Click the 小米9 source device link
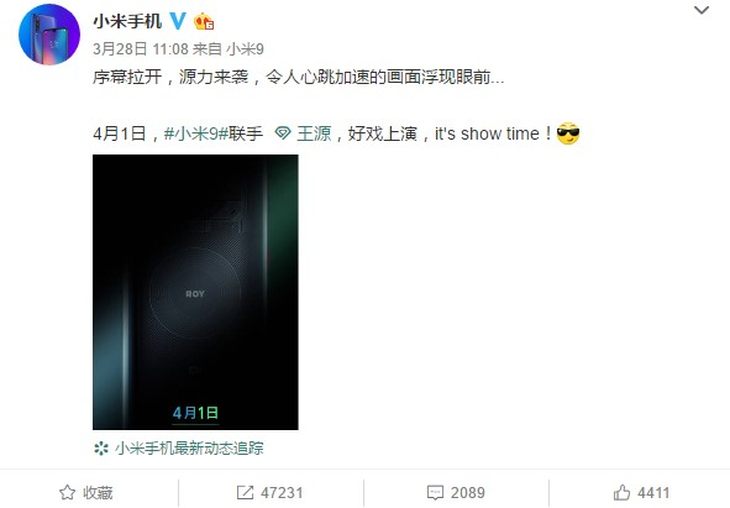The height and width of the screenshot is (508, 730). tap(245, 49)
